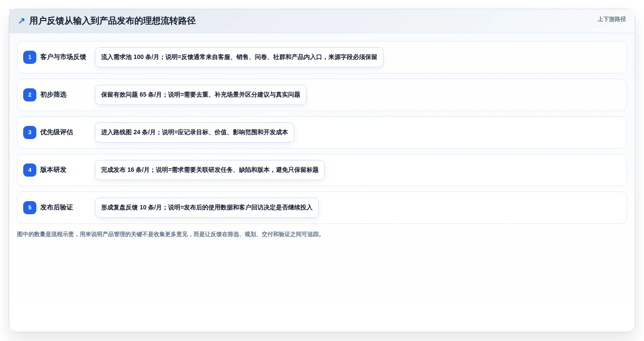This screenshot has width=644, height=341.
Task: Open the 流入需求池 100 条/月 detail box
Action: pyautogui.click(x=239, y=57)
